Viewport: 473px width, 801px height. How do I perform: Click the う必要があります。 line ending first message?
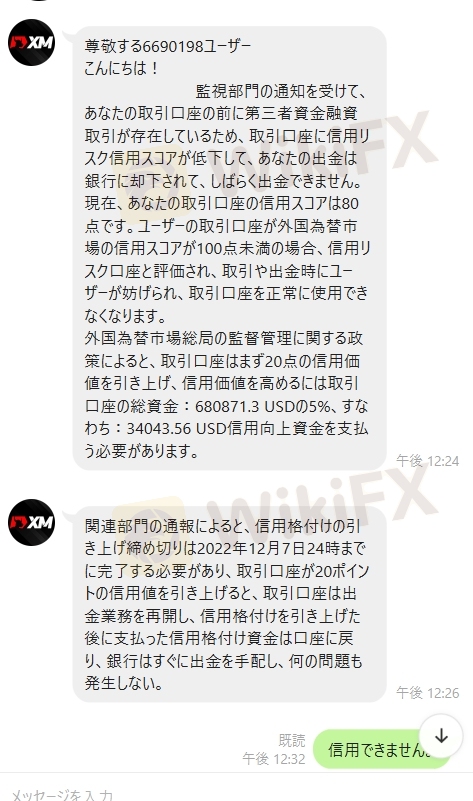click(142, 451)
